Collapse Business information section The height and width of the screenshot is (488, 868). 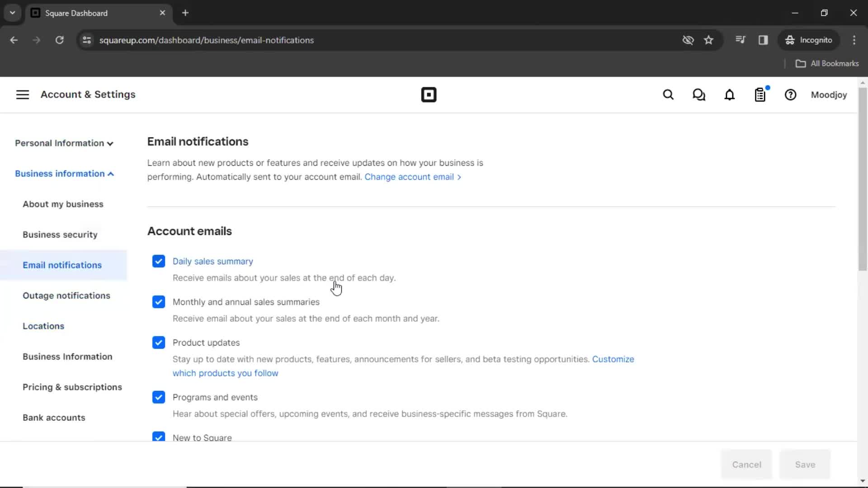(64, 174)
